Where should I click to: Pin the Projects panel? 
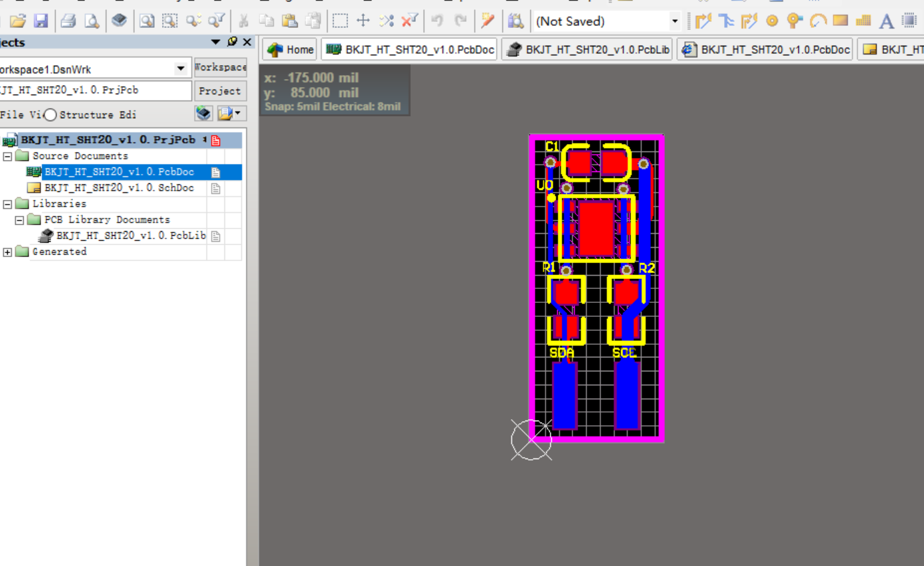(232, 42)
